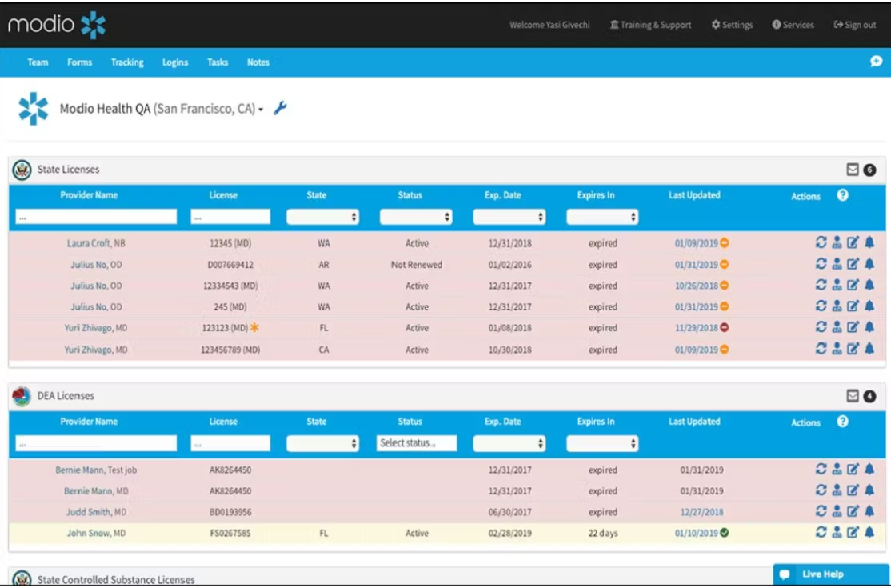Image resolution: width=891 pixels, height=588 pixels.
Task: Click the Modio logo in the header
Action: tap(57, 25)
